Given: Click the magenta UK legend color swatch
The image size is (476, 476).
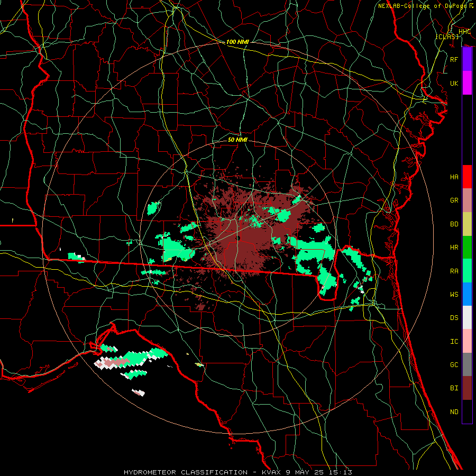Looking at the screenshot, I should coord(467,83).
